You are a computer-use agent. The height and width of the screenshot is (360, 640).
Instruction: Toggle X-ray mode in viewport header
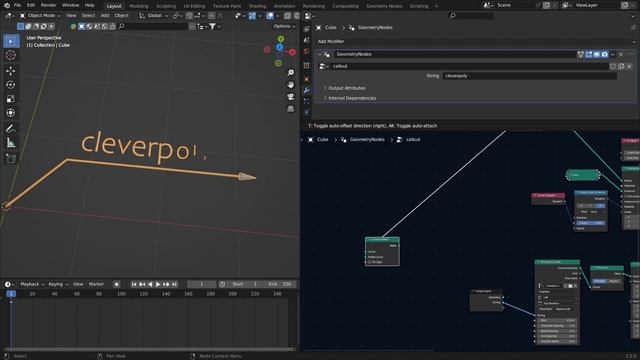(x=287, y=16)
